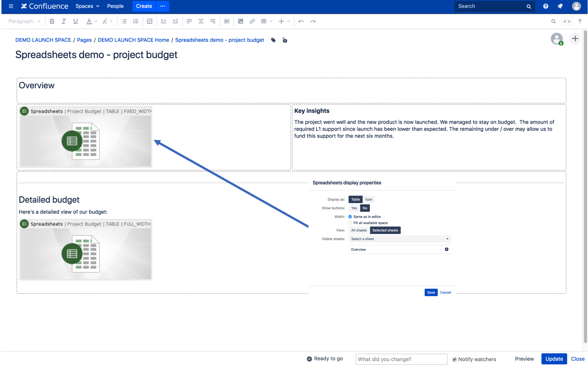
Task: Open the People menu
Action: [115, 6]
